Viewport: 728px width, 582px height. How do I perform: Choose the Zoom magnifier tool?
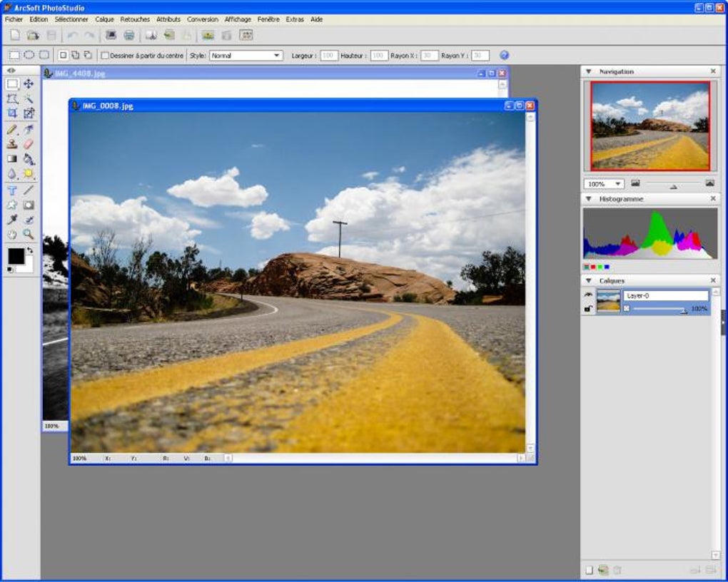point(29,234)
